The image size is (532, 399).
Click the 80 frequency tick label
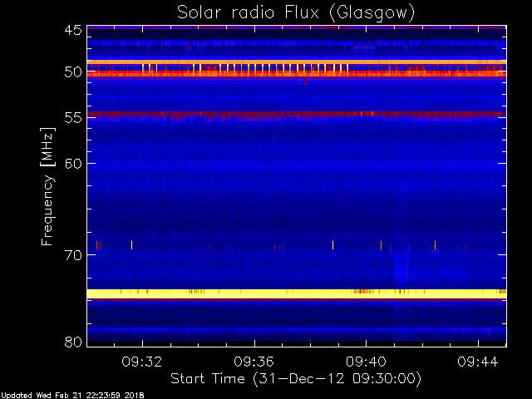[x=73, y=342]
